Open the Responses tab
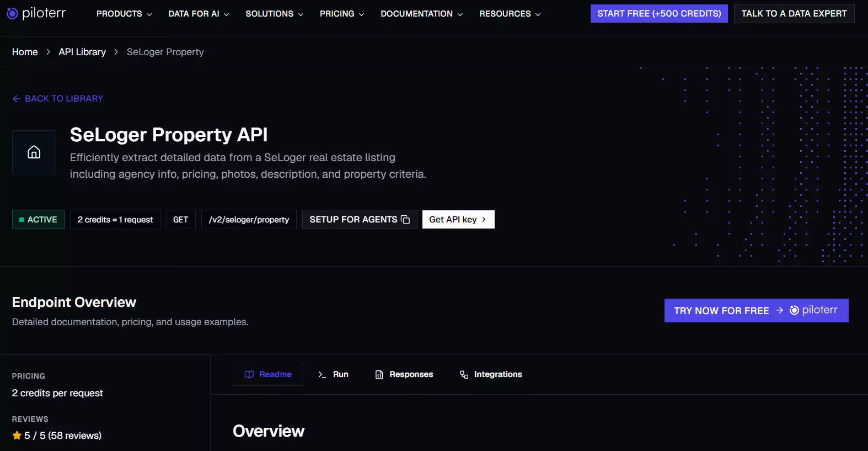 pos(404,374)
